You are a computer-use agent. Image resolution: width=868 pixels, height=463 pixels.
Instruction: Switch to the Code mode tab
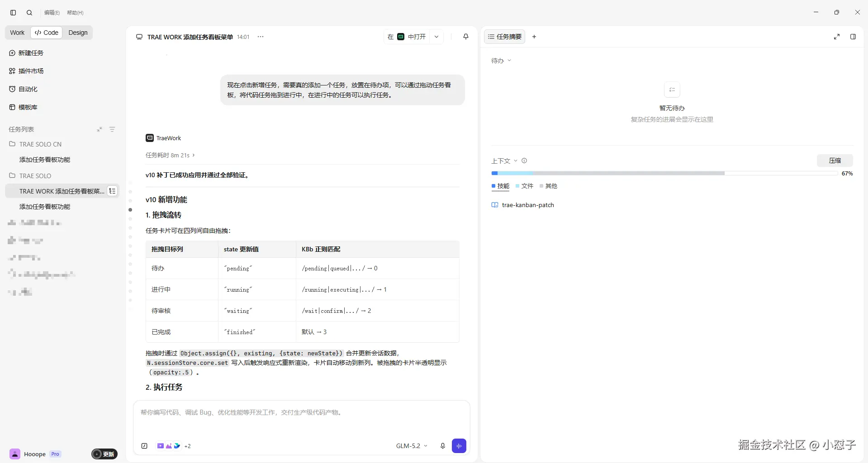point(47,33)
